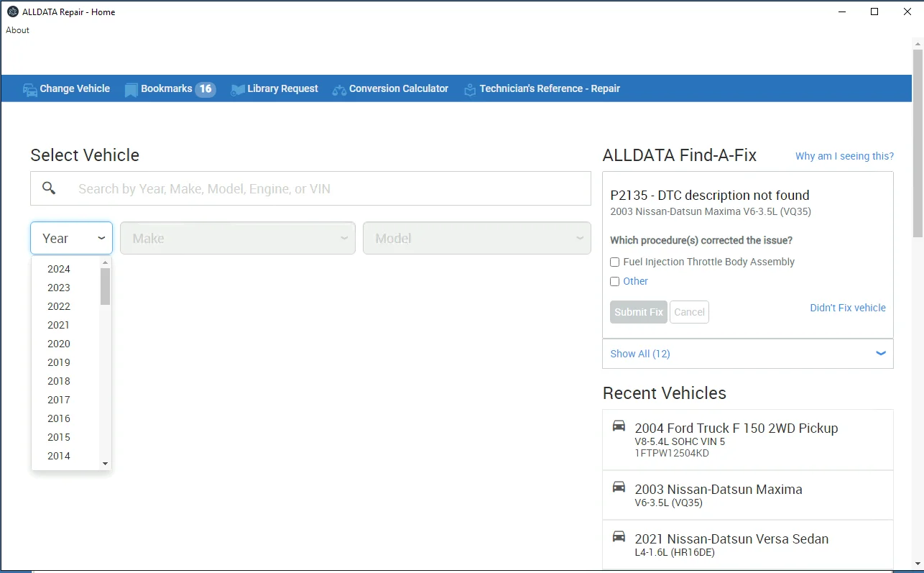The height and width of the screenshot is (573, 924).
Task: Click the Show All (12) link
Action: tap(640, 354)
